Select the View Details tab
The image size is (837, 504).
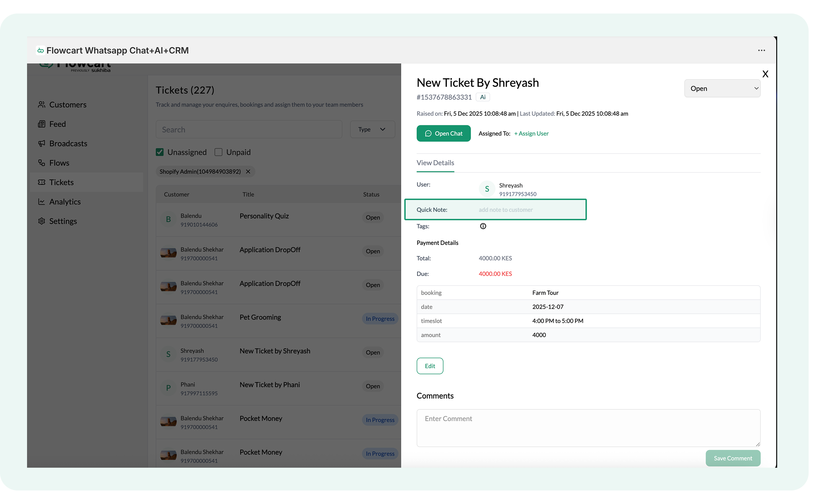click(x=435, y=163)
